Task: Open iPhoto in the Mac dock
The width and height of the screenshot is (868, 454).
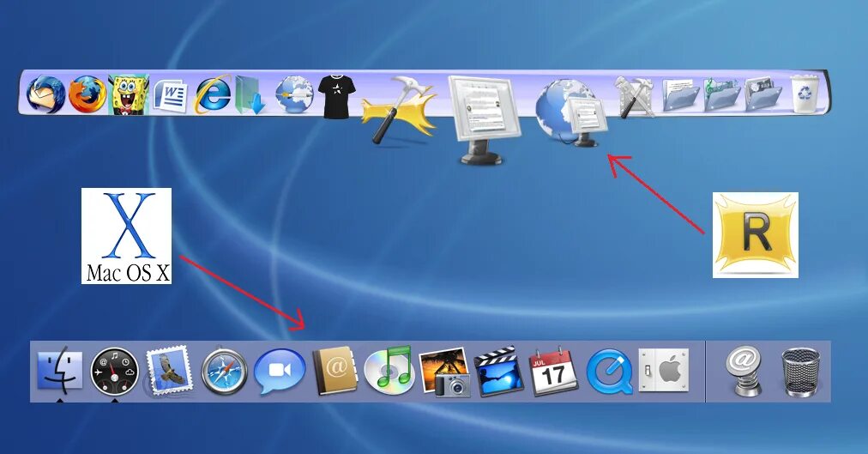Action: (x=444, y=372)
